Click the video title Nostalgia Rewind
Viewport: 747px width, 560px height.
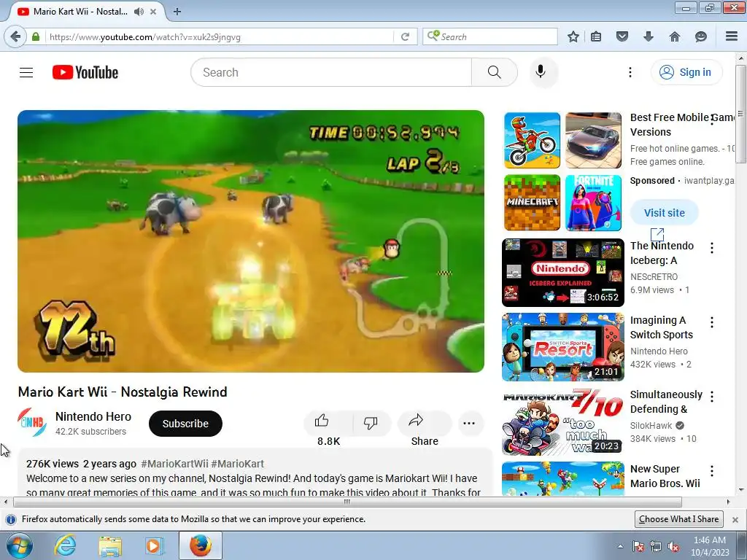(x=123, y=392)
